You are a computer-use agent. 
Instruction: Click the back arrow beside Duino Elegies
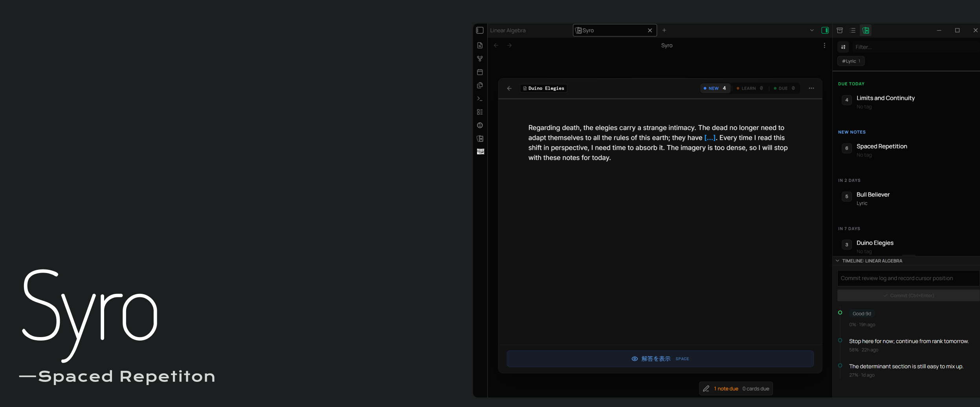[x=509, y=88]
